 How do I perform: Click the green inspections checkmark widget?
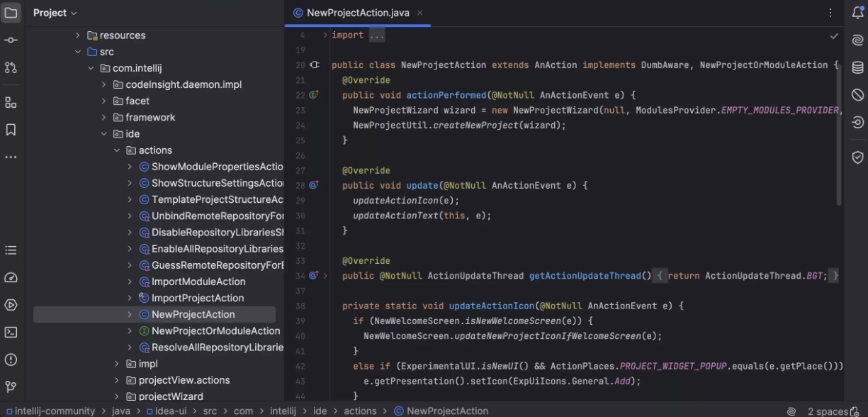pyautogui.click(x=834, y=35)
